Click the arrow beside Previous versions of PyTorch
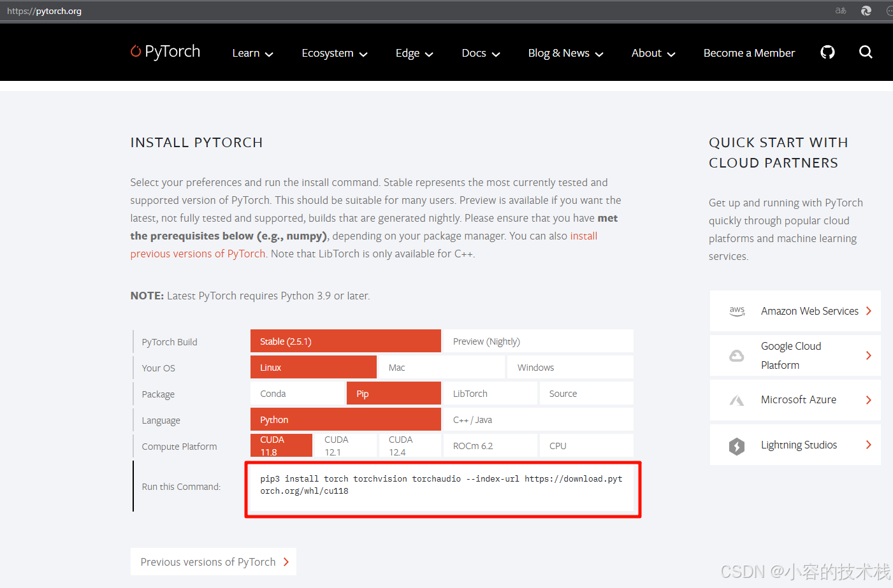Viewport: 893px width, 588px height. click(x=286, y=562)
